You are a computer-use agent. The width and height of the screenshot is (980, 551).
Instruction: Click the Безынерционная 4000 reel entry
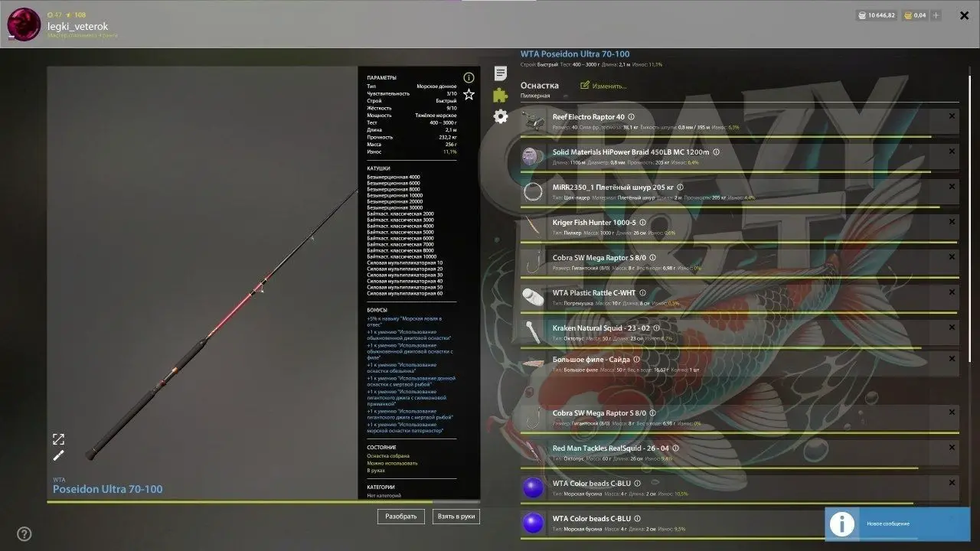pos(394,177)
